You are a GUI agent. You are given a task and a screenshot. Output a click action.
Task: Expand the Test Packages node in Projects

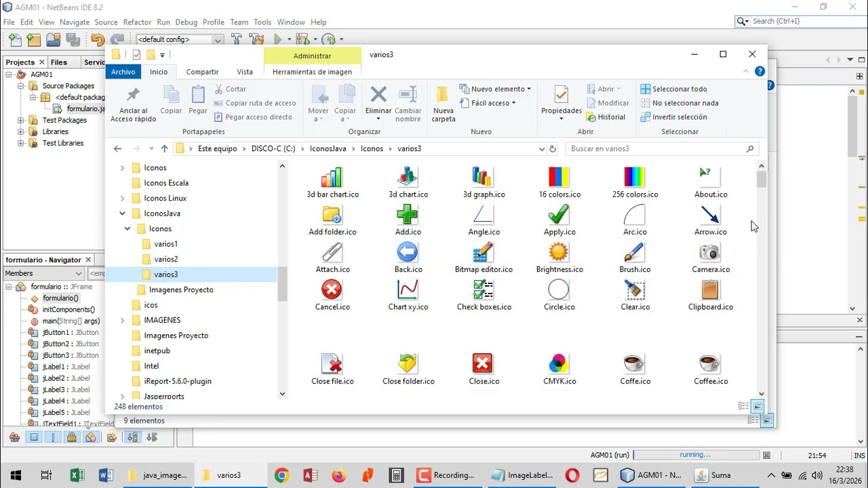pos(20,121)
